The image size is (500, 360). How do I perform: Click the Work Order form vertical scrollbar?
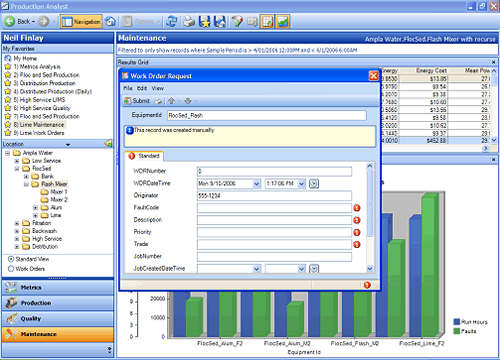coord(370,217)
